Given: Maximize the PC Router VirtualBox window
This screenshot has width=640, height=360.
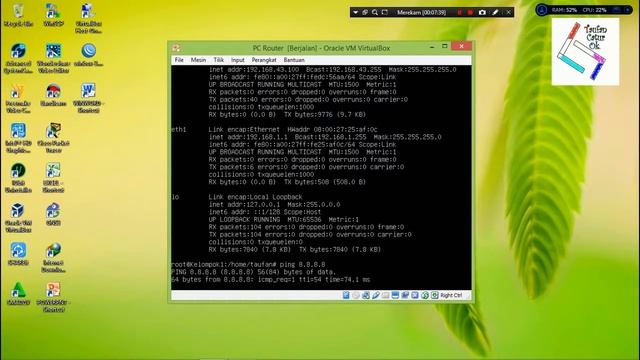Looking at the screenshot, I should pos(445,47).
